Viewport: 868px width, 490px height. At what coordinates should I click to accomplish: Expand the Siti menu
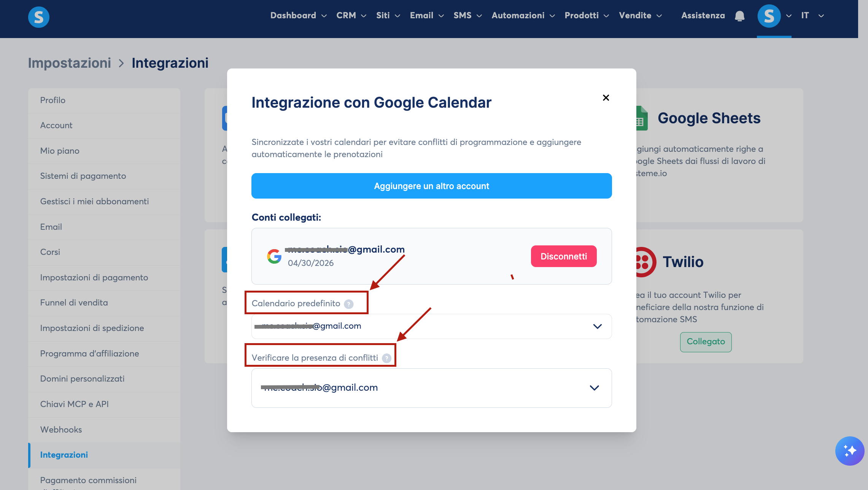click(388, 16)
